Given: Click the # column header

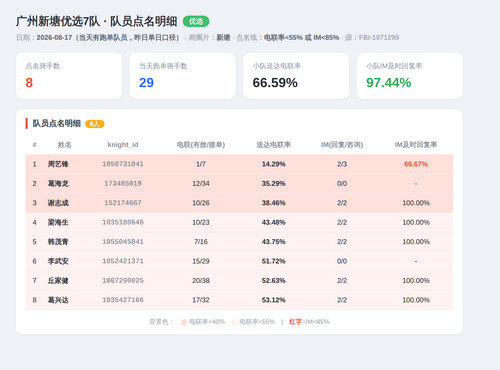Looking at the screenshot, I should (34, 145).
